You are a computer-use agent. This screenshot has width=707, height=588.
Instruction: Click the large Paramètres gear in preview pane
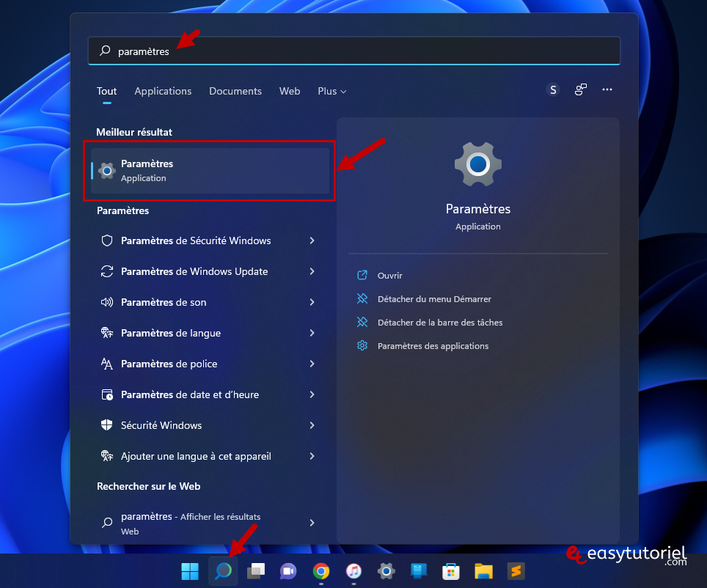coord(478,163)
